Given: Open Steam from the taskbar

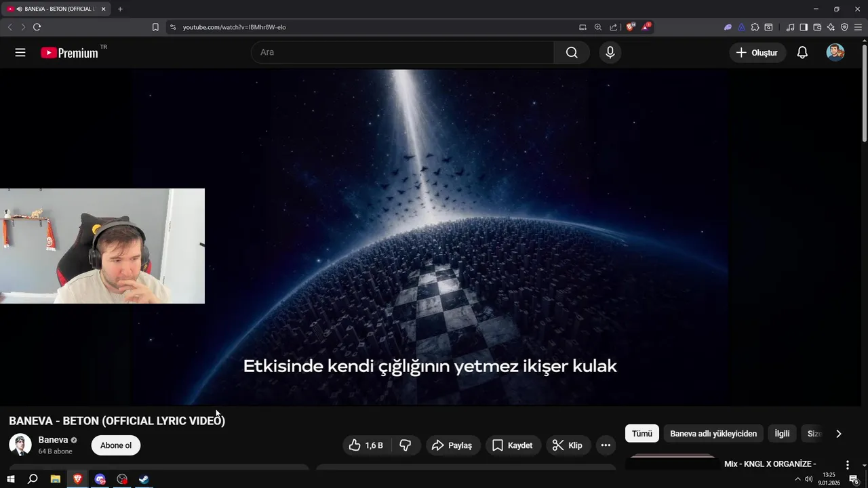Looking at the screenshot, I should pos(144,479).
